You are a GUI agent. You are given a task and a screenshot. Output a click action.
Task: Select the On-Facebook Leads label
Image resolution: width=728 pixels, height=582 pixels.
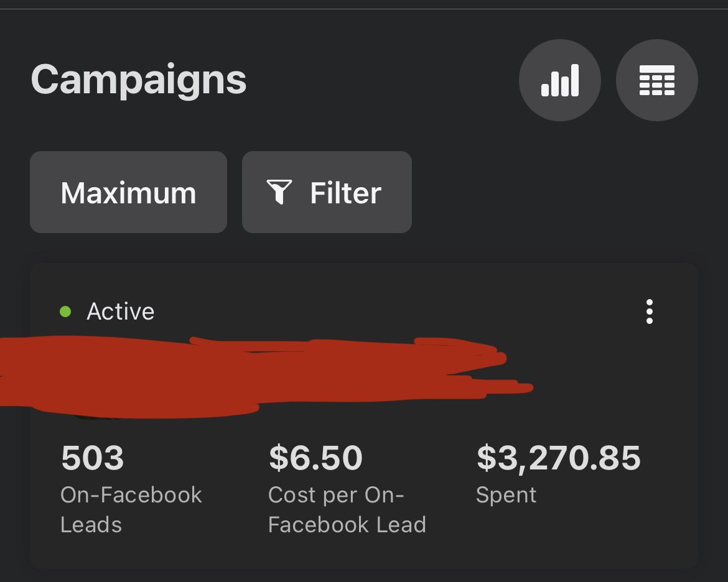click(131, 495)
